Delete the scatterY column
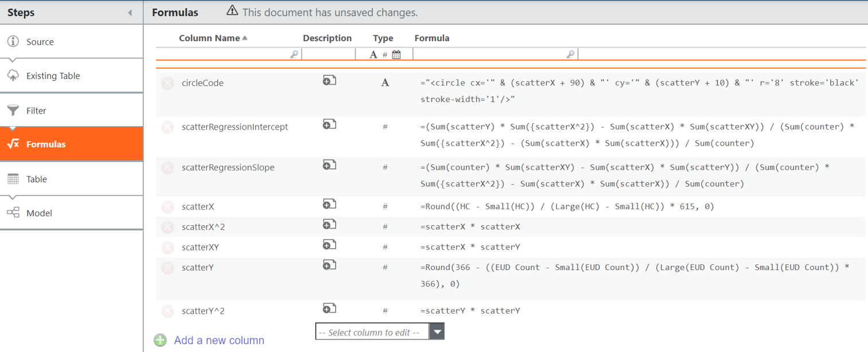 click(167, 268)
